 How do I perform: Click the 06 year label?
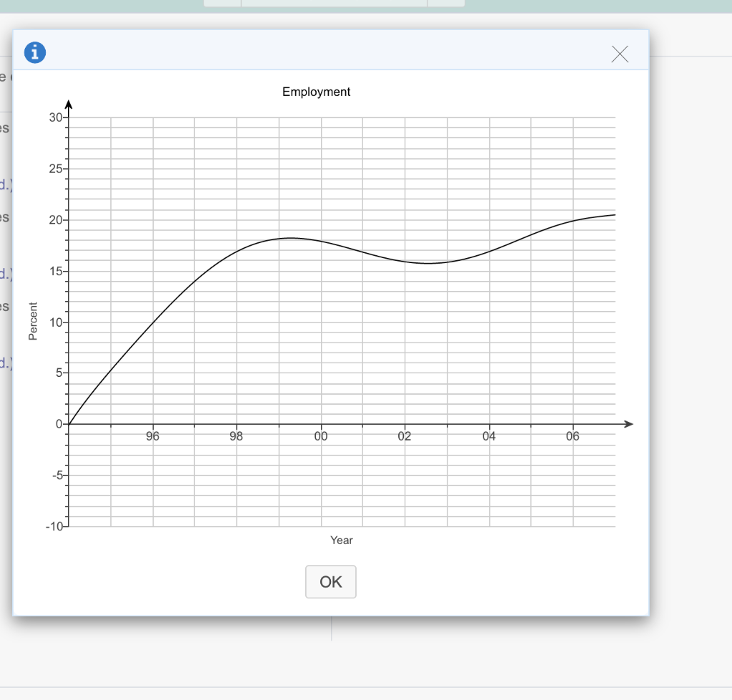point(571,436)
